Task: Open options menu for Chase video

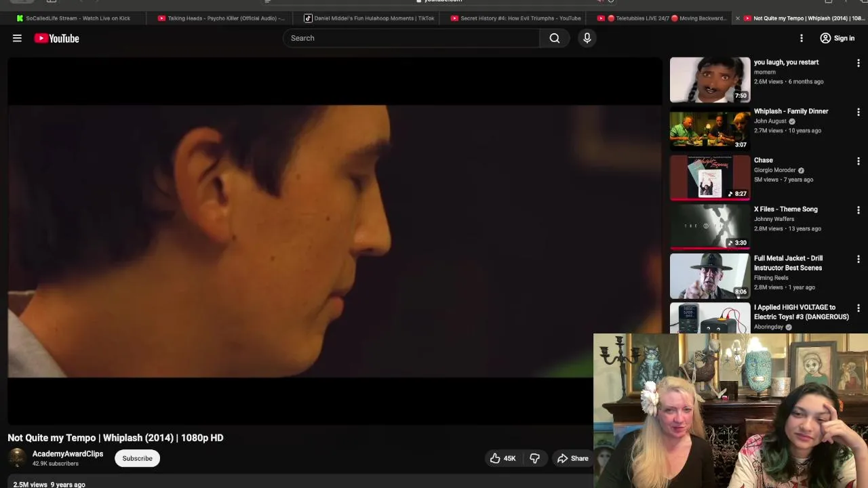Action: tap(859, 161)
